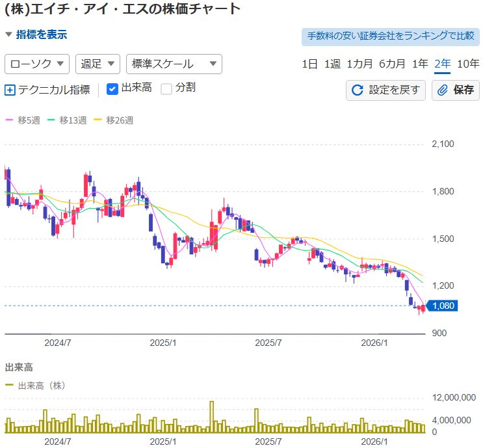The image size is (483, 448).
Task: Click the triangle icon before 指標を表示
Action: coord(8,35)
